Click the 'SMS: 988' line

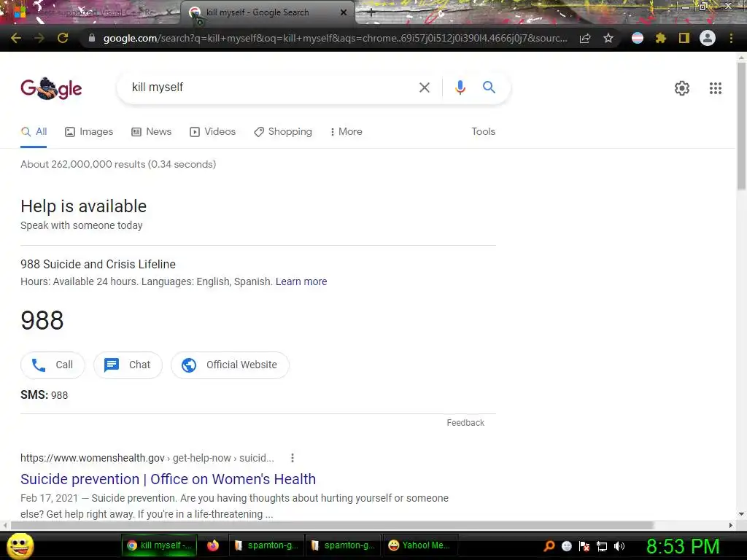click(x=44, y=395)
